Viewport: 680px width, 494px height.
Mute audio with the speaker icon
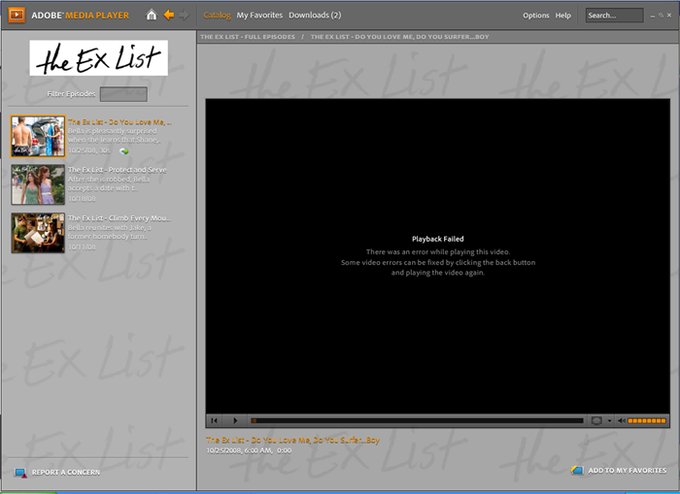click(x=621, y=420)
